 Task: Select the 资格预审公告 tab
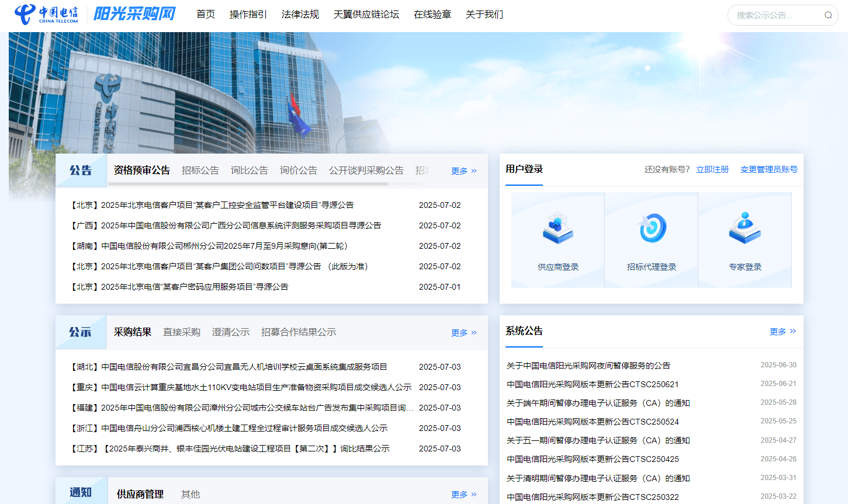click(x=142, y=170)
